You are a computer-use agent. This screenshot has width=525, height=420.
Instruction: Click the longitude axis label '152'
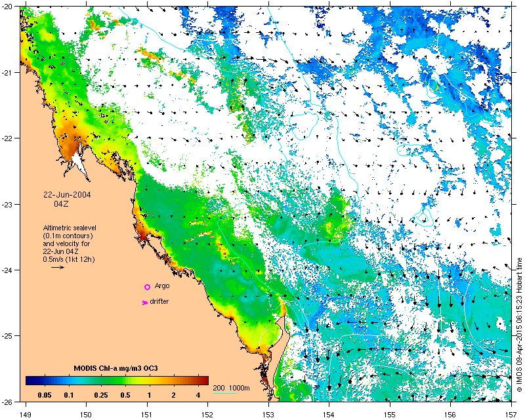tap(207, 415)
